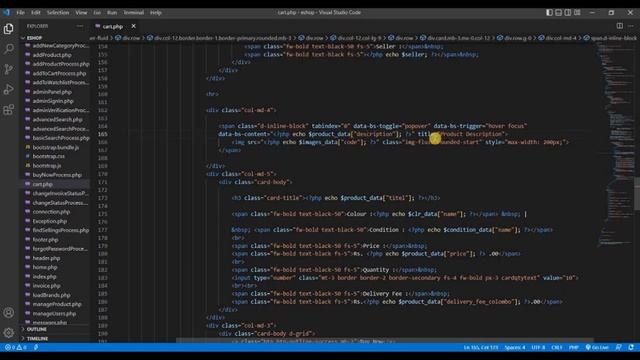Change the PHP language mode in status bar

[573, 348]
